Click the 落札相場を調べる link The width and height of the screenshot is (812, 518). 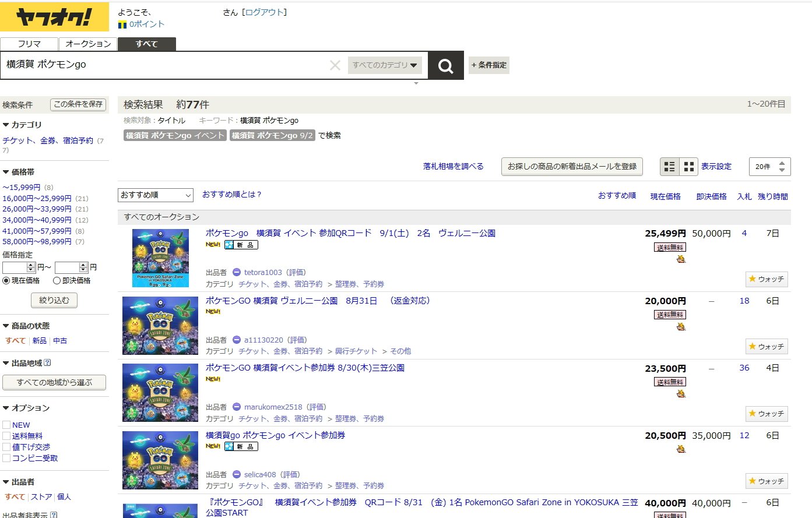tap(453, 166)
